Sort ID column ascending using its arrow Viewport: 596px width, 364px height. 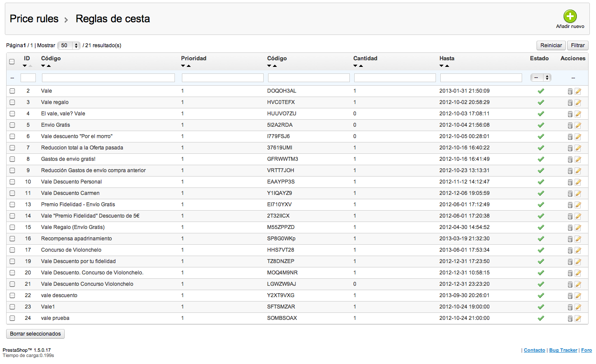pyautogui.click(x=30, y=66)
